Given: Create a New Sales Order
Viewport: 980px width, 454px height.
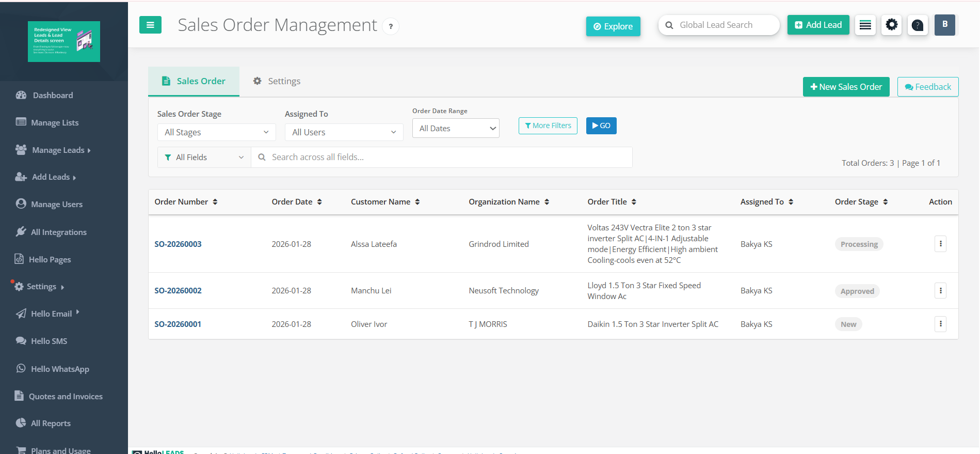Looking at the screenshot, I should [846, 87].
